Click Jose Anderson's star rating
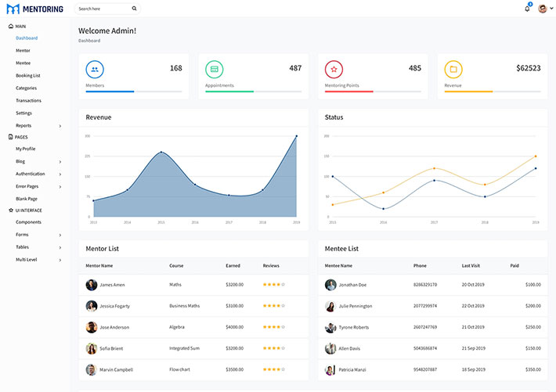The height and width of the screenshot is (392, 556). tap(273, 327)
